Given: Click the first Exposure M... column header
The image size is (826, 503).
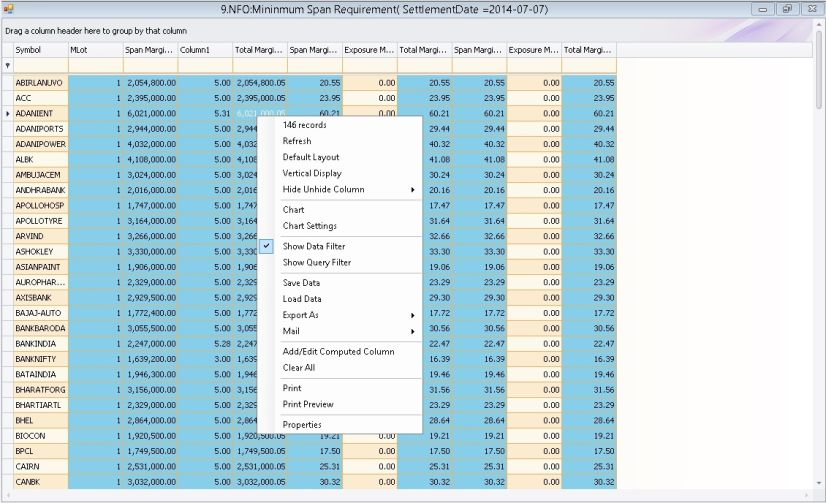Looking at the screenshot, I should point(370,50).
